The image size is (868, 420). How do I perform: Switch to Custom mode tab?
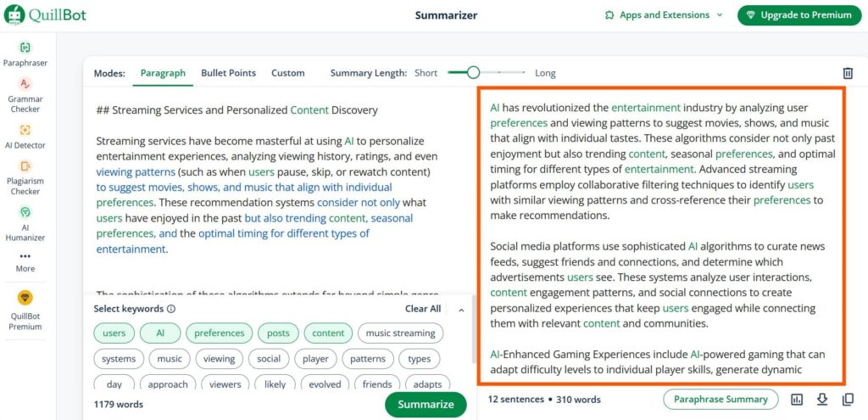tap(288, 73)
